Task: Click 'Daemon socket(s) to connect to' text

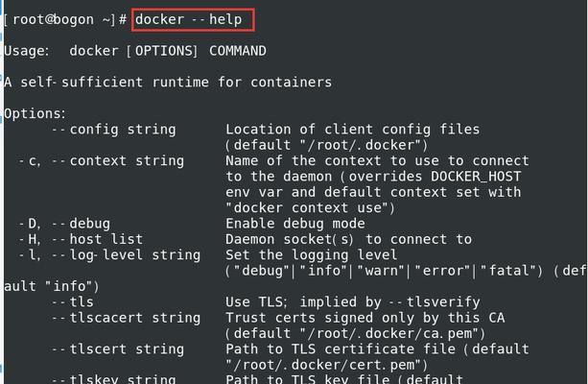Action: (349, 239)
